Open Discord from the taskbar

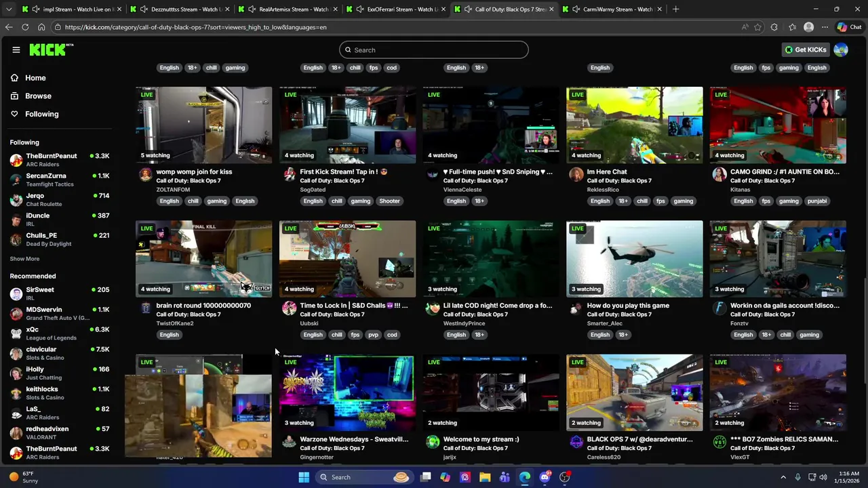coord(545,477)
